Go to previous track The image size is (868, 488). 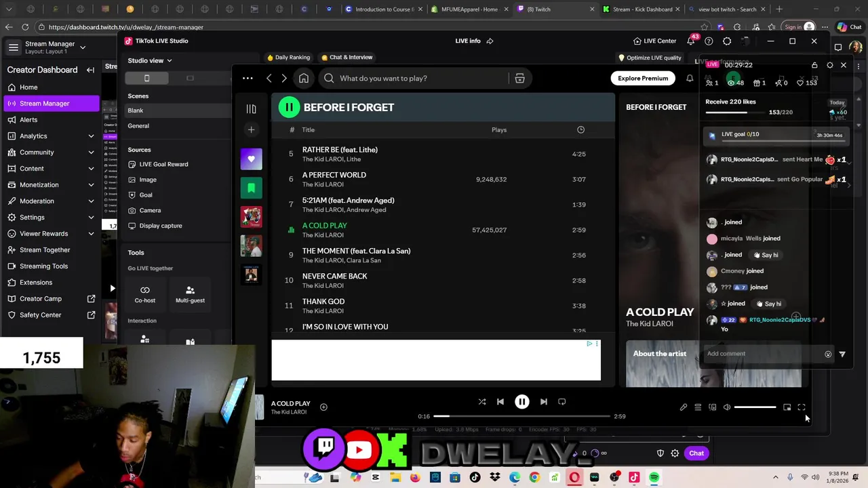pos(500,402)
